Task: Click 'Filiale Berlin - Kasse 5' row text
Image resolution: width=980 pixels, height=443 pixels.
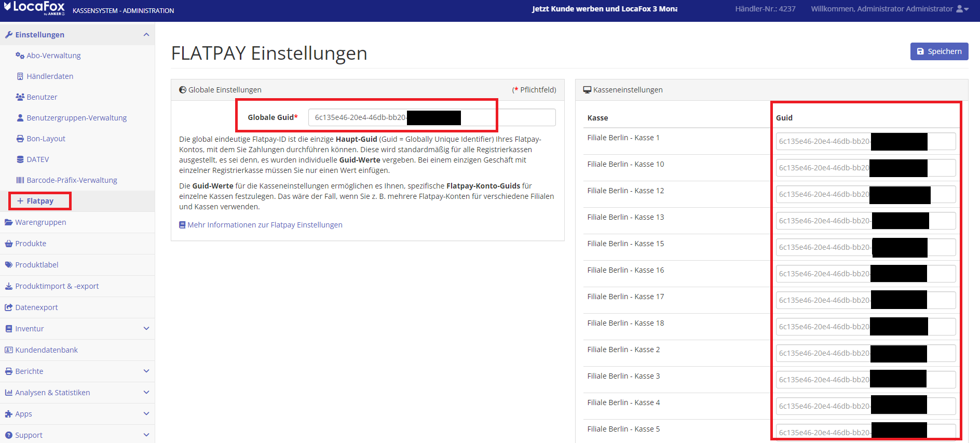Action: point(623,429)
